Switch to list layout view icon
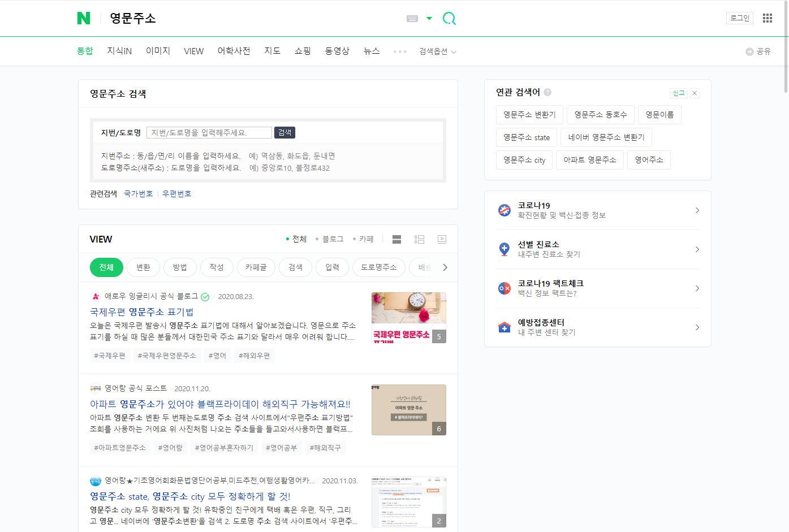This screenshot has height=532, width=789. (x=419, y=239)
